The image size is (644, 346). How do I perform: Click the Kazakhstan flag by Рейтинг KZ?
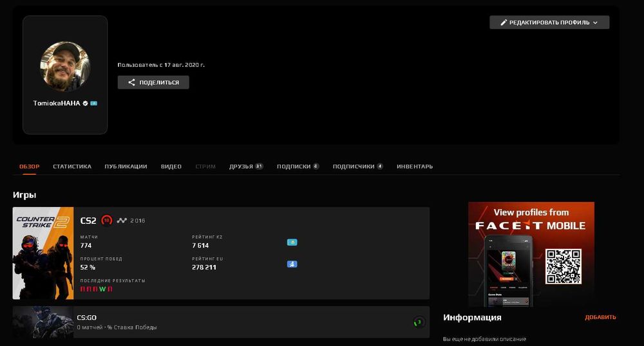(x=292, y=242)
